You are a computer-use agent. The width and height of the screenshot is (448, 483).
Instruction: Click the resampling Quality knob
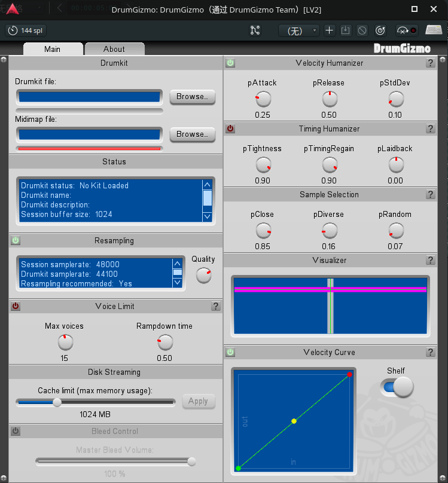coord(204,276)
